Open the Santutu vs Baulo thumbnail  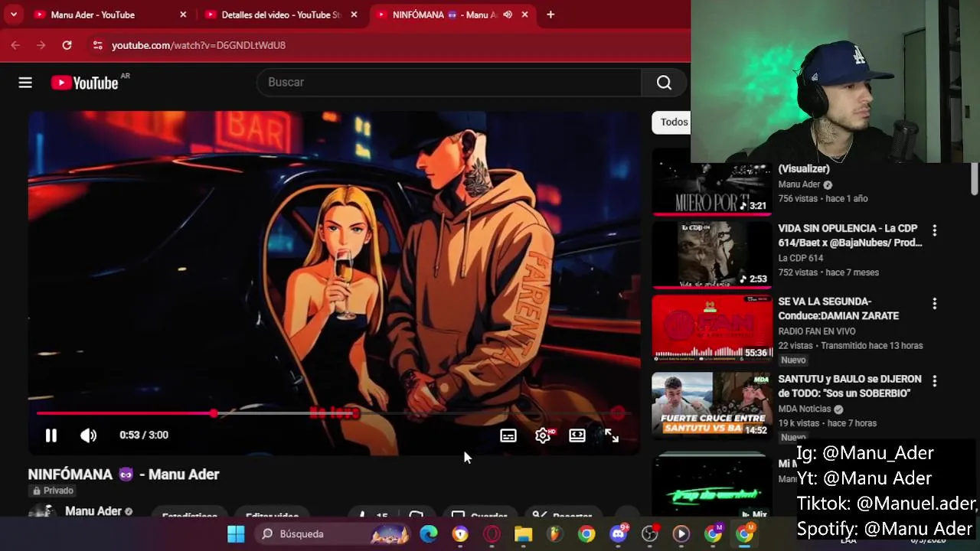[x=712, y=405]
